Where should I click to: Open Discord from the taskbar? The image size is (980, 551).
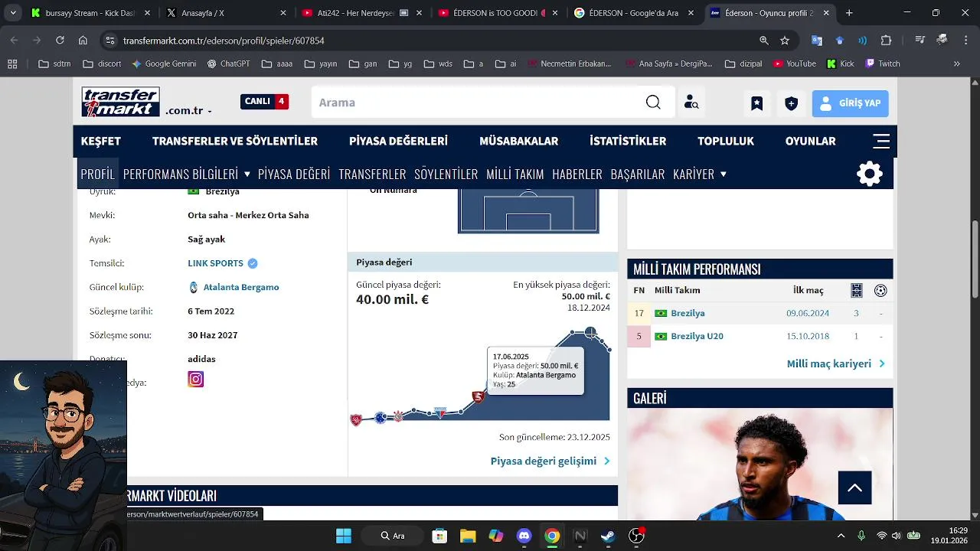[524, 536]
